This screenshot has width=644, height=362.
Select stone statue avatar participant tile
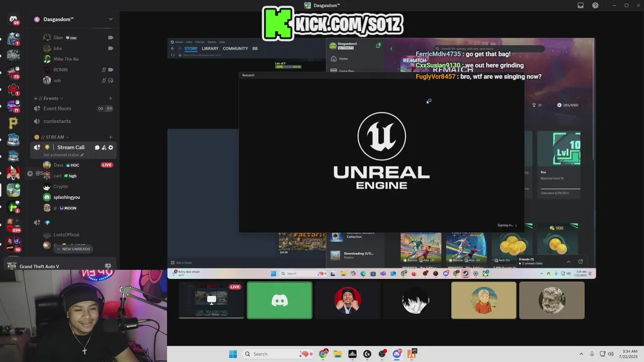click(552, 300)
